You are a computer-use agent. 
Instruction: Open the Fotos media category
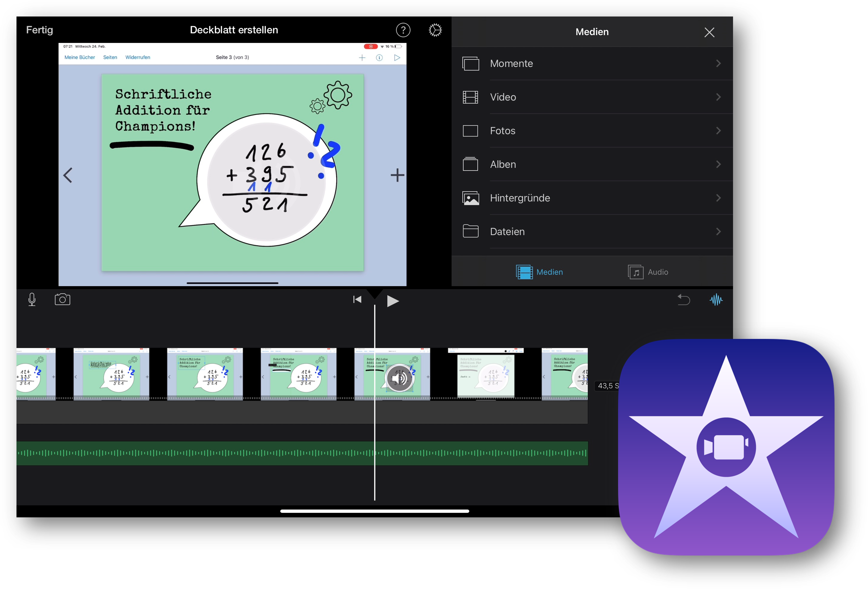[x=592, y=131]
